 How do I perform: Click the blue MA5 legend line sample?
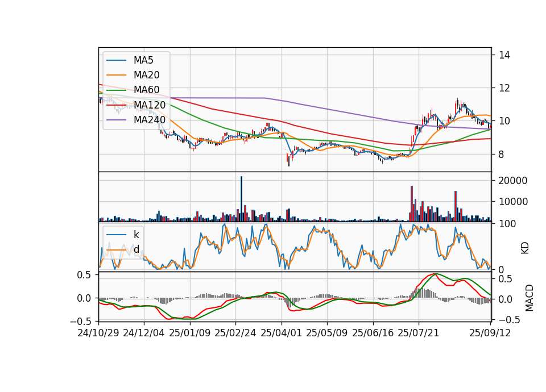click(x=116, y=61)
